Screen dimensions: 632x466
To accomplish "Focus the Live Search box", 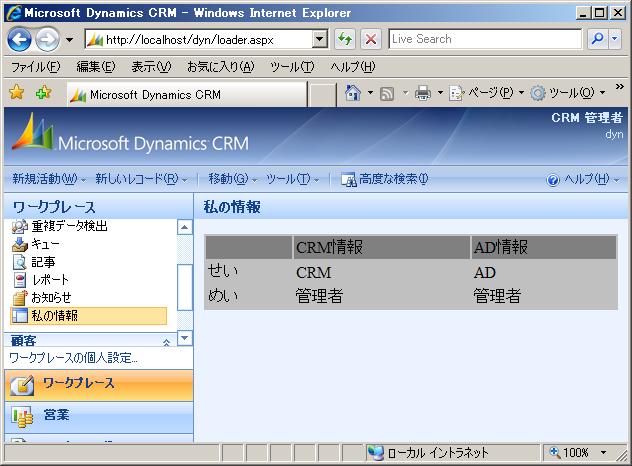I will (485, 39).
